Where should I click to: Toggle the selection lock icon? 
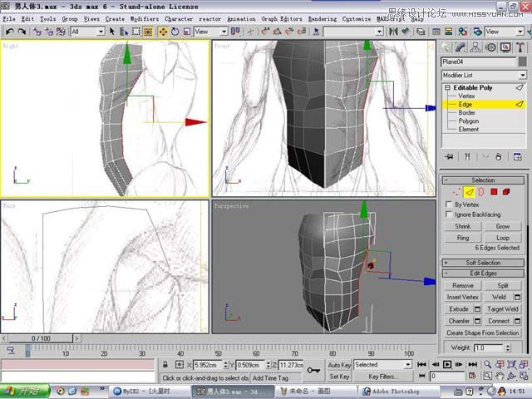pyautogui.click(x=166, y=365)
